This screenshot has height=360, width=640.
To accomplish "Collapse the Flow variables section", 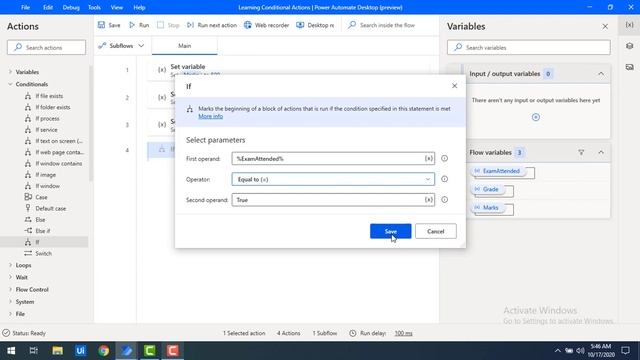I will [601, 152].
